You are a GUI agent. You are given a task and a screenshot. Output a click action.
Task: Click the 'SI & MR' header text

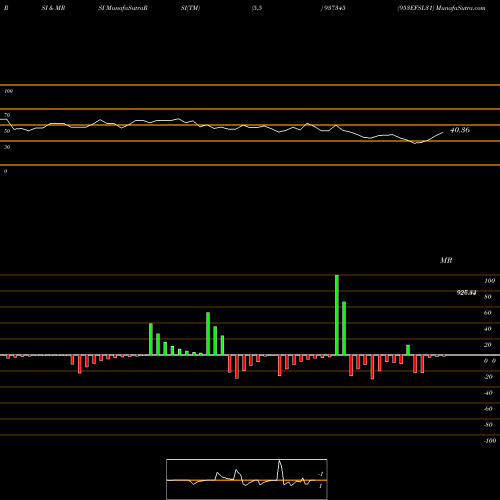pyautogui.click(x=53, y=8)
